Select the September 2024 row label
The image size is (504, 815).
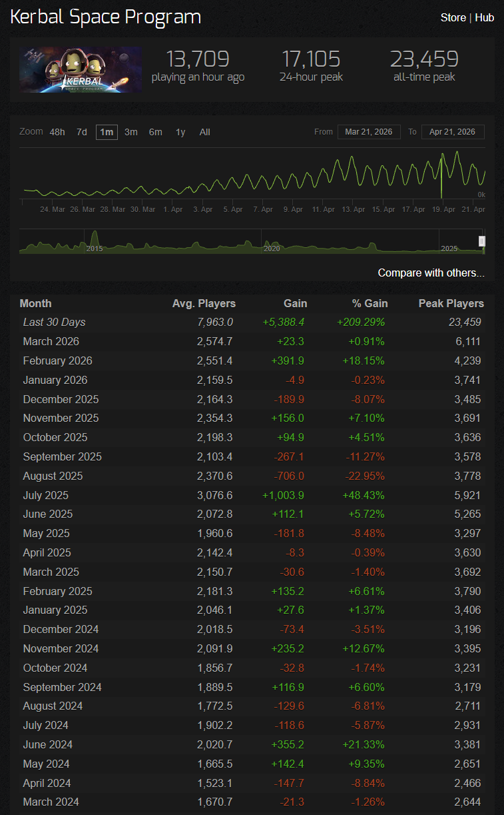click(x=62, y=687)
